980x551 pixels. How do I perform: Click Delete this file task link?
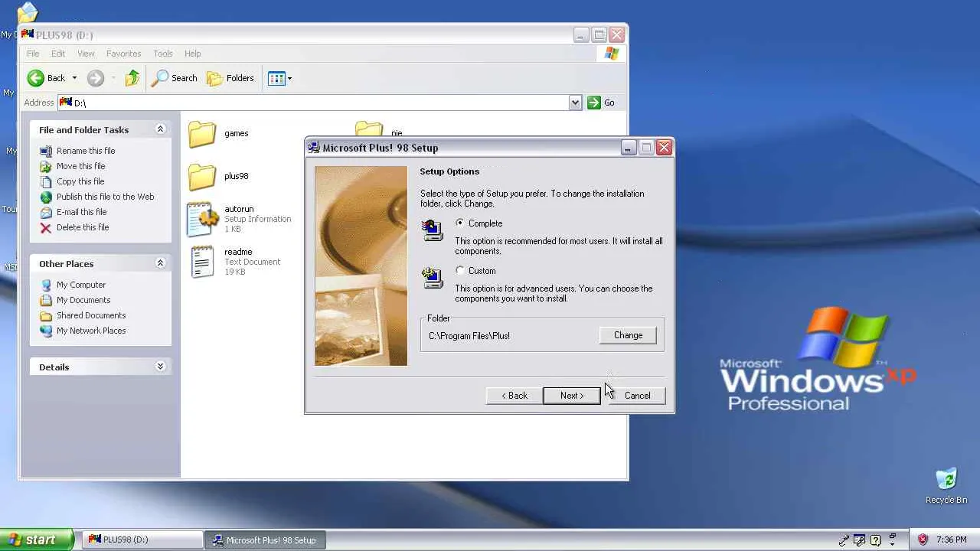(x=83, y=227)
